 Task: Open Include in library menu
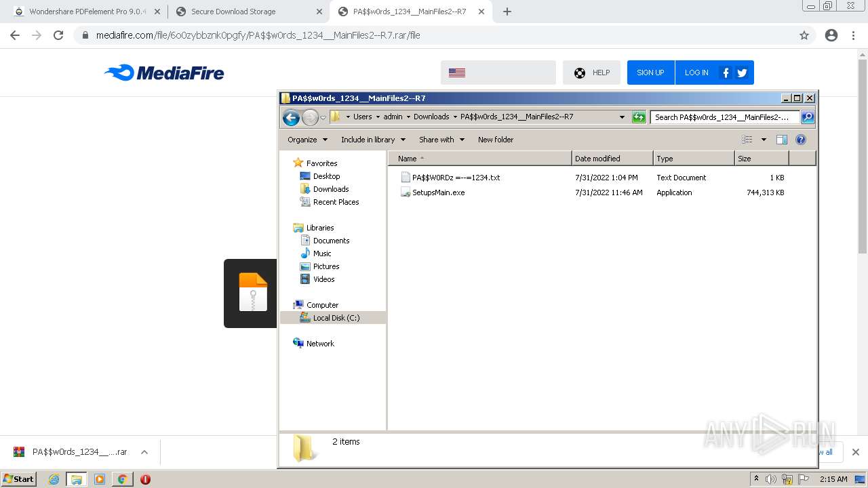tap(373, 140)
